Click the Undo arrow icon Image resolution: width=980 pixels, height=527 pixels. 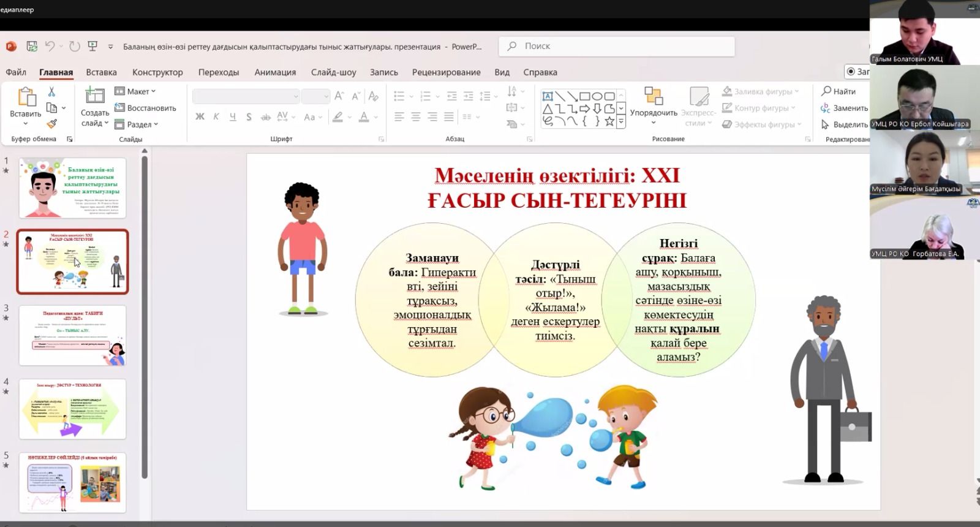[x=50, y=47]
